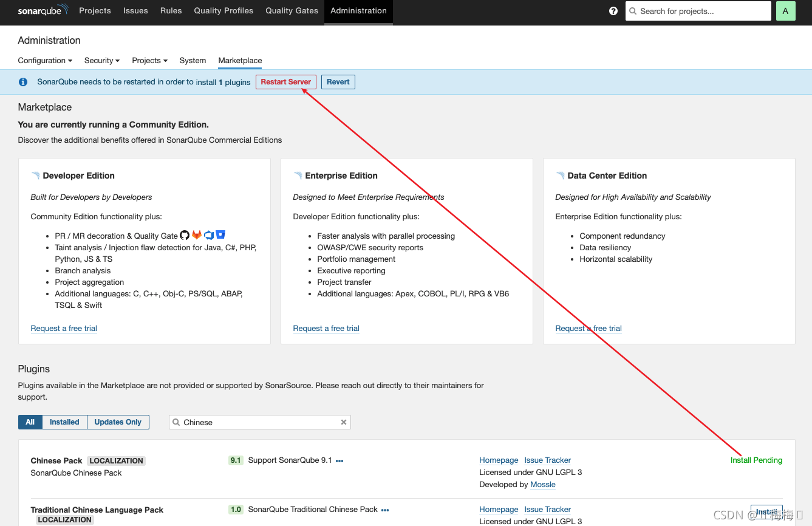Open the help question mark icon

[x=613, y=11]
